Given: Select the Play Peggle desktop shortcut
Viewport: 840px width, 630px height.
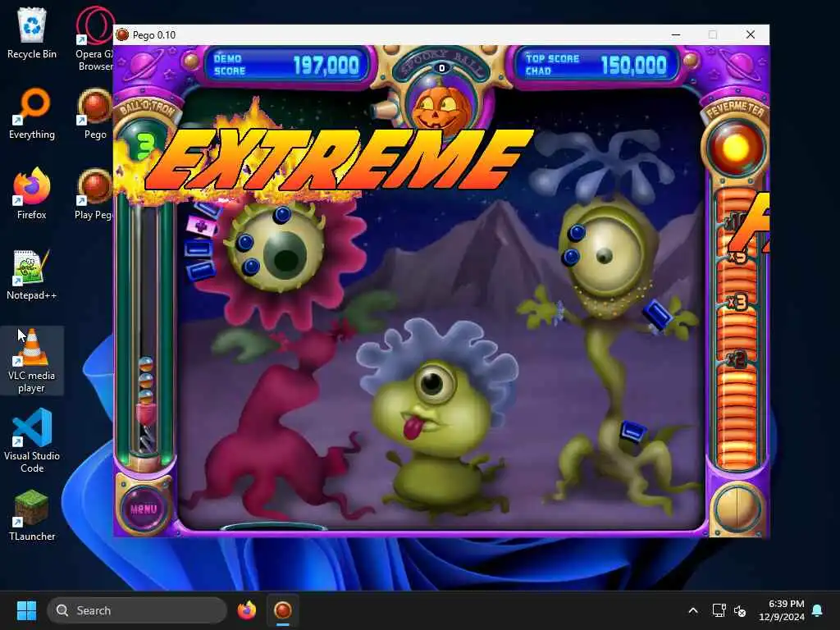Looking at the screenshot, I should tap(94, 194).
